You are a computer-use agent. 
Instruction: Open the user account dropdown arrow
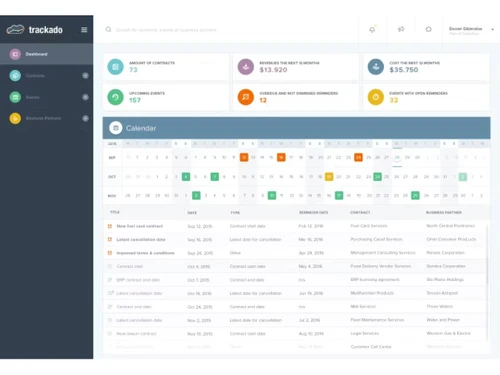[x=493, y=30]
